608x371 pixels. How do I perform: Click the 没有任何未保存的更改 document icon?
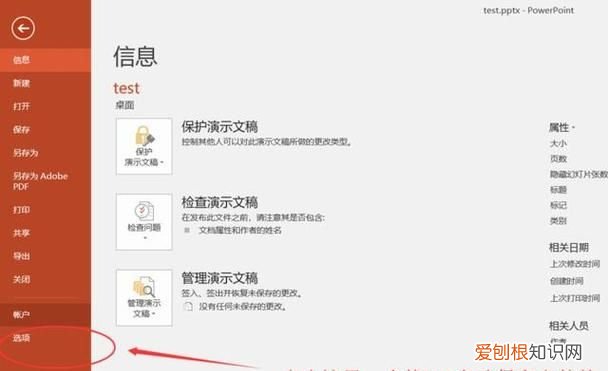click(188, 307)
